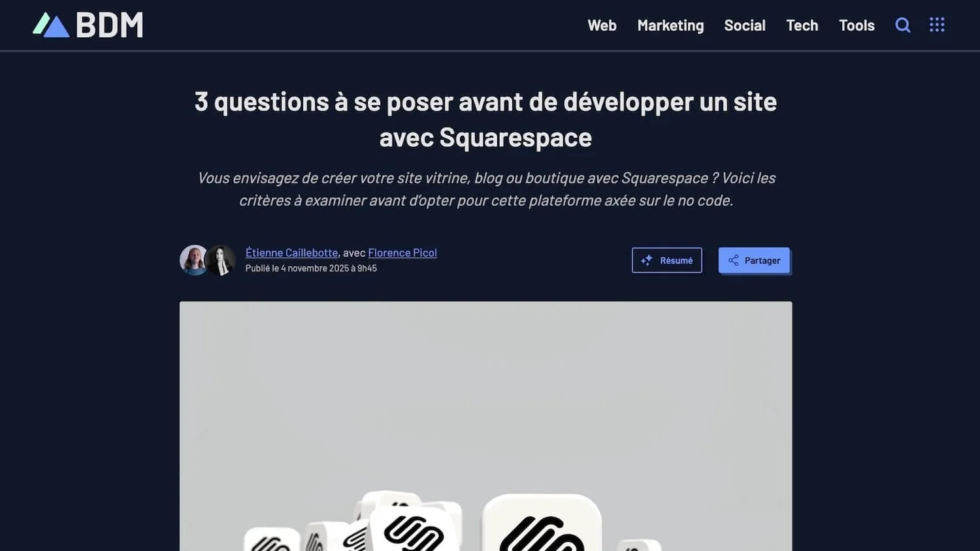Open Étienne Caillebotte's author page
This screenshot has height=551, width=980.
(x=291, y=253)
